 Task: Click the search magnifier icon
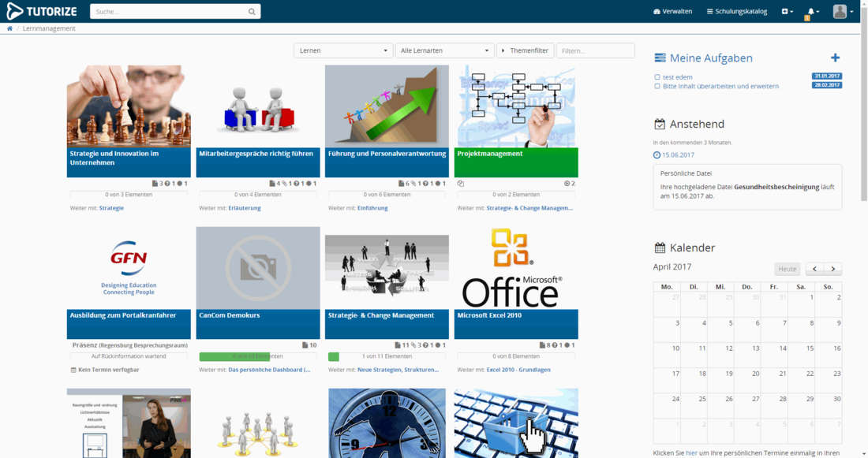click(x=252, y=12)
